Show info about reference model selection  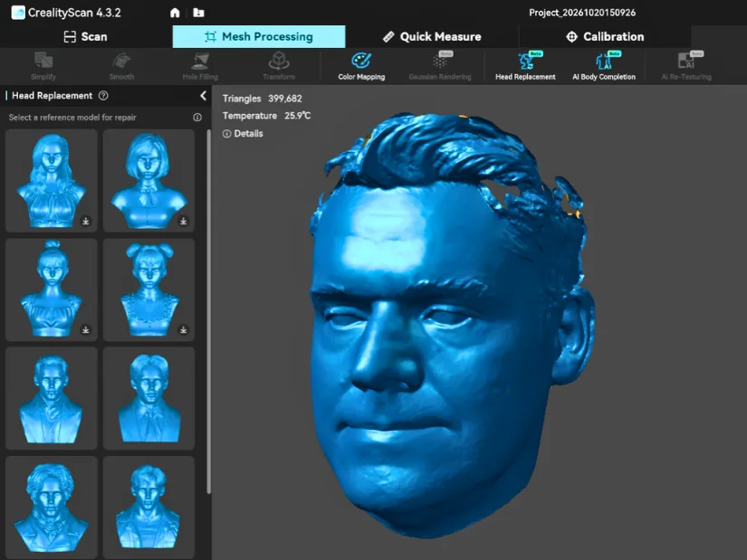coord(197,117)
